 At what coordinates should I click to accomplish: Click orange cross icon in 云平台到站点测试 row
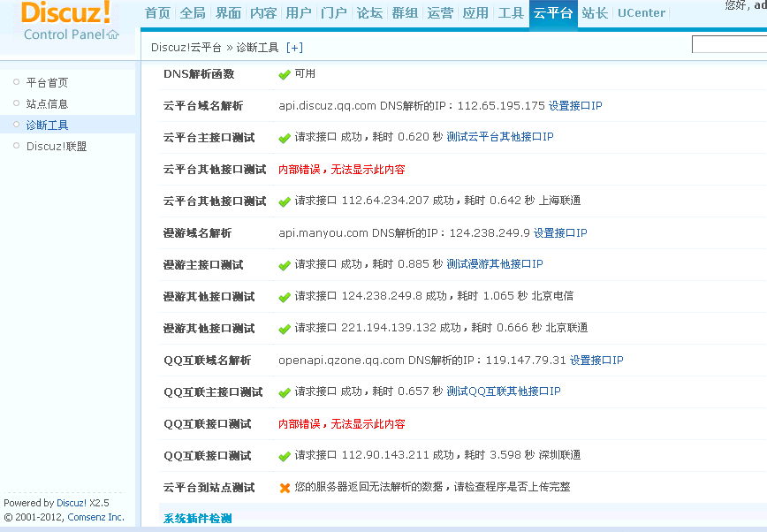pos(285,488)
